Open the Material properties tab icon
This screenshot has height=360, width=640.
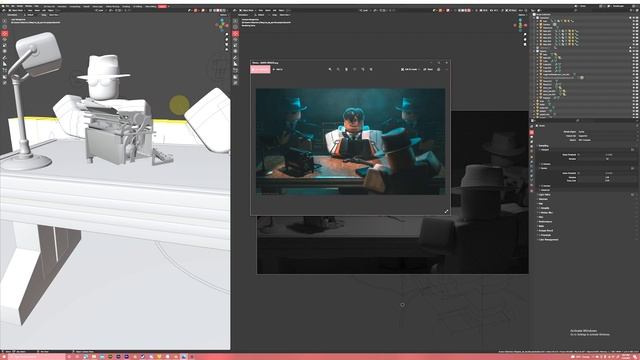click(x=531, y=185)
